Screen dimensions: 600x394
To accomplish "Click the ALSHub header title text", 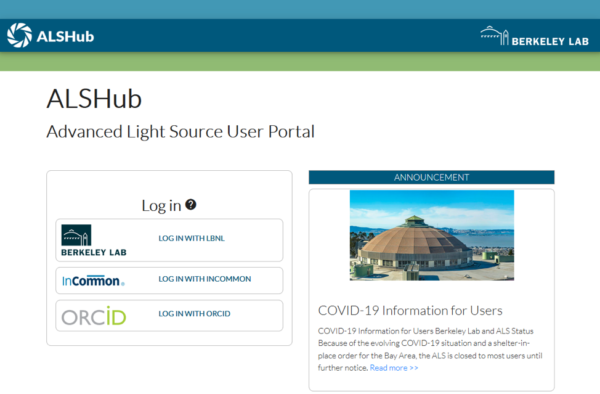I will [x=65, y=36].
